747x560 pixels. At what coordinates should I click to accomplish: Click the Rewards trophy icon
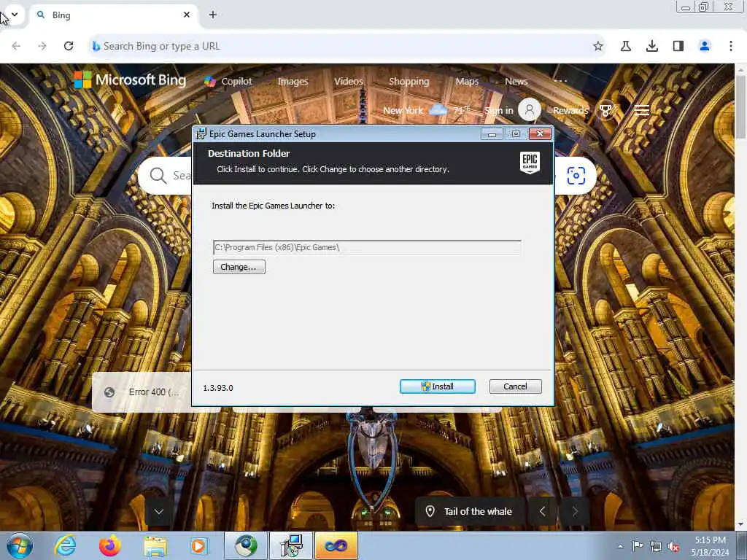point(605,111)
